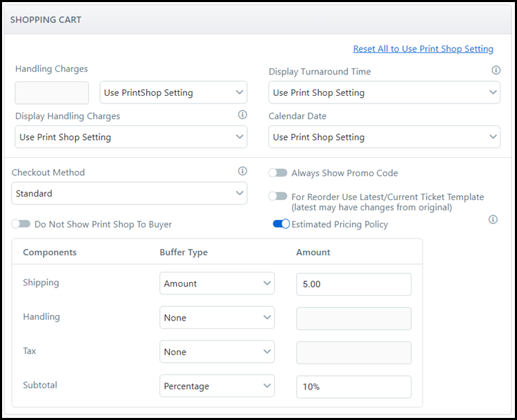The image size is (517, 420).
Task: Toggle For Reorder Use Latest Ticket Template
Action: coord(278,197)
